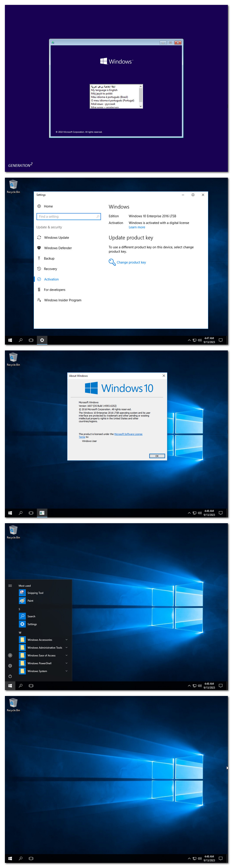The height and width of the screenshot is (868, 233).
Task: Show hidden tray icons chevron below Settings window
Action: tap(189, 340)
